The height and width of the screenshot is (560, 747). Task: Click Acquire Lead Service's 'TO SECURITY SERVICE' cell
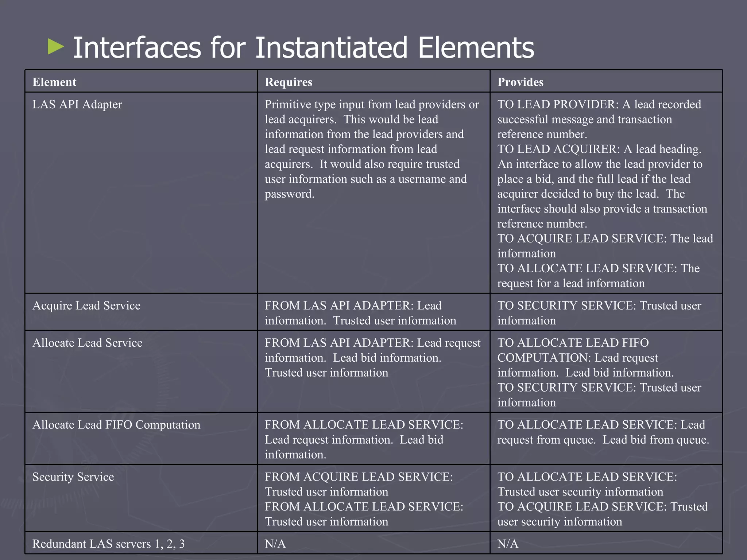point(606,312)
